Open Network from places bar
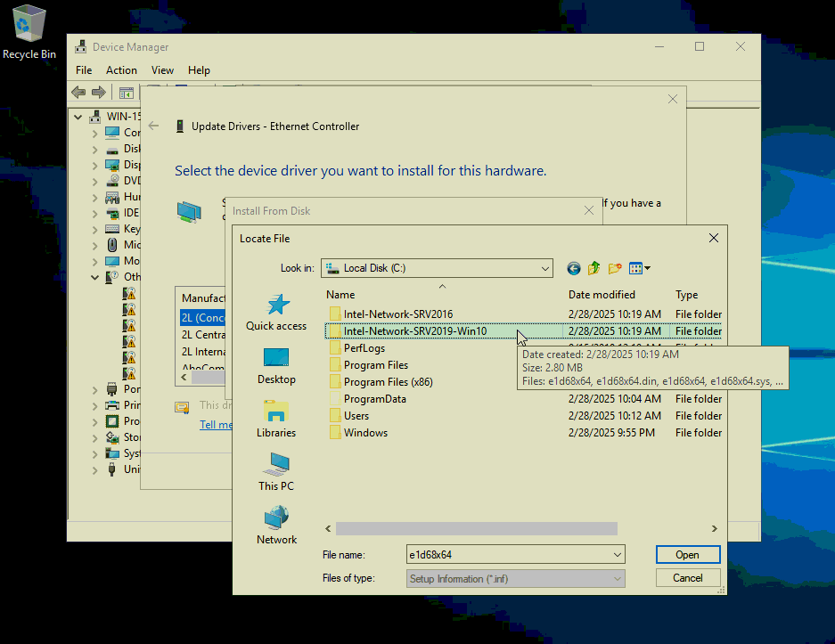 pyautogui.click(x=276, y=526)
